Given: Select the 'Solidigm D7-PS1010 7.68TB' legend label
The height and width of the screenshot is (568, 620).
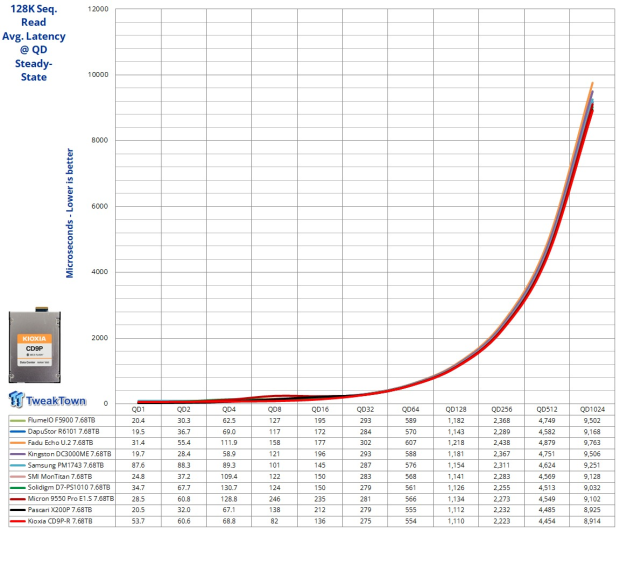Looking at the screenshot, I should pyautogui.click(x=69, y=487).
